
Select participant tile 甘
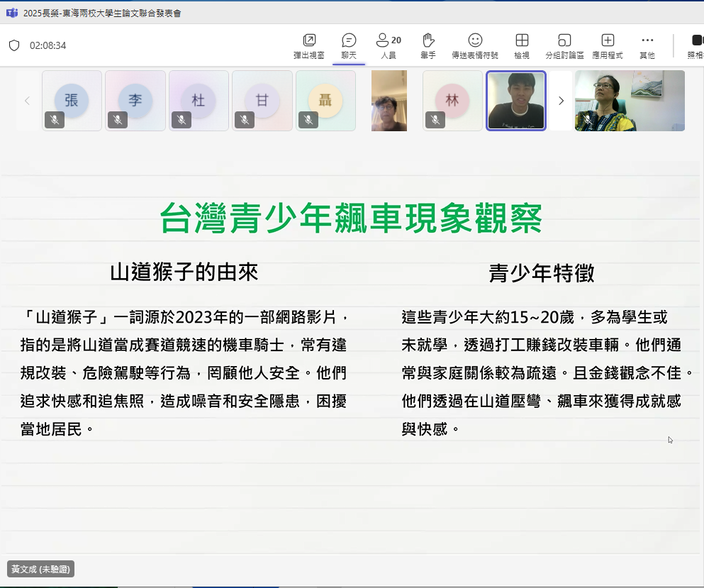click(x=262, y=101)
